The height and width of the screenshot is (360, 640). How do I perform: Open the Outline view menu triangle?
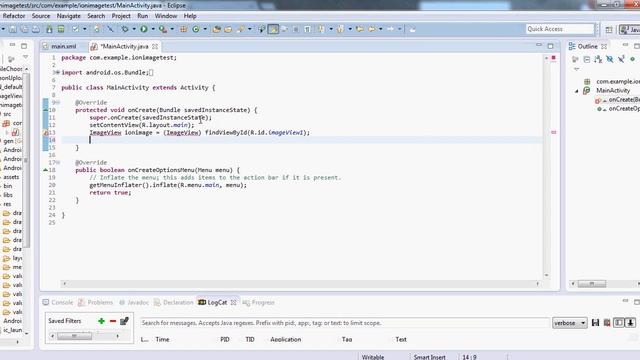pos(577,69)
